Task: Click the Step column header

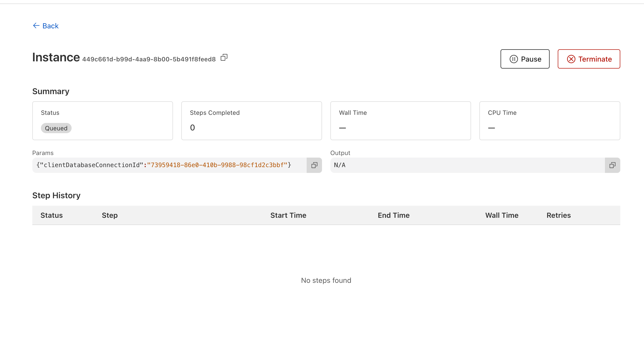Action: coord(110,215)
